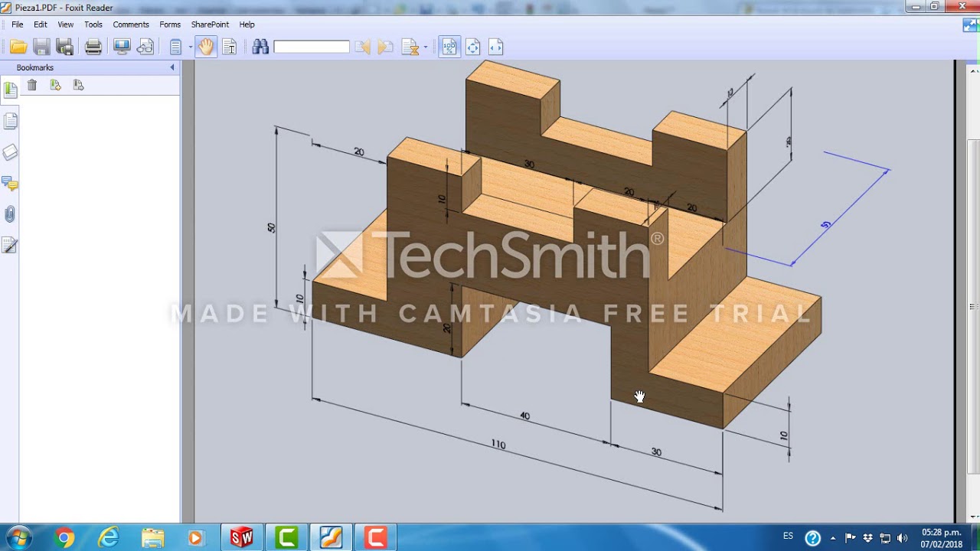Open the Pages panel in the sidebar
The width and height of the screenshot is (980, 551).
pos(10,121)
